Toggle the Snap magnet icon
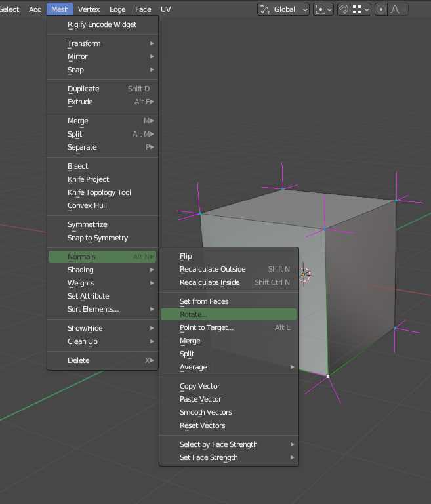This screenshot has height=504, width=431. pyautogui.click(x=343, y=9)
